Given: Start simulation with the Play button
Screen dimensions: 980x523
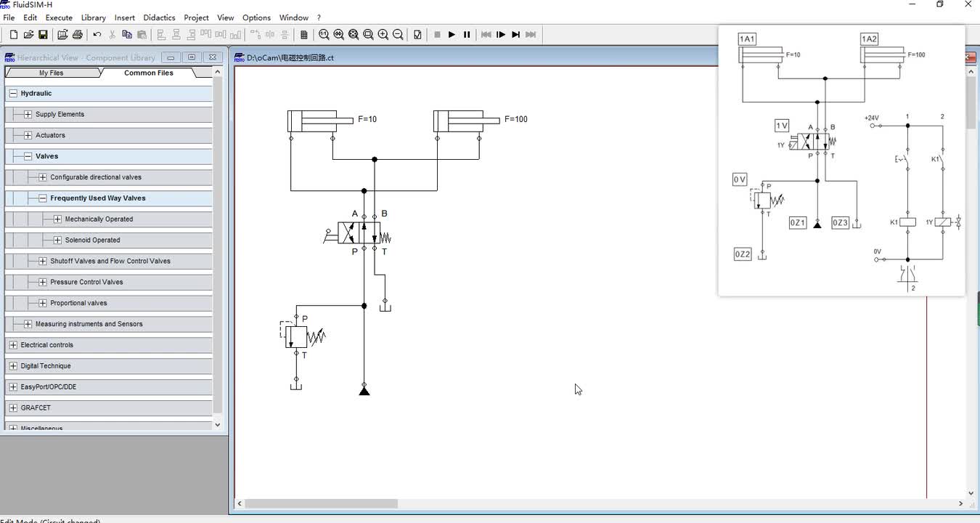Looking at the screenshot, I should (x=452, y=34).
